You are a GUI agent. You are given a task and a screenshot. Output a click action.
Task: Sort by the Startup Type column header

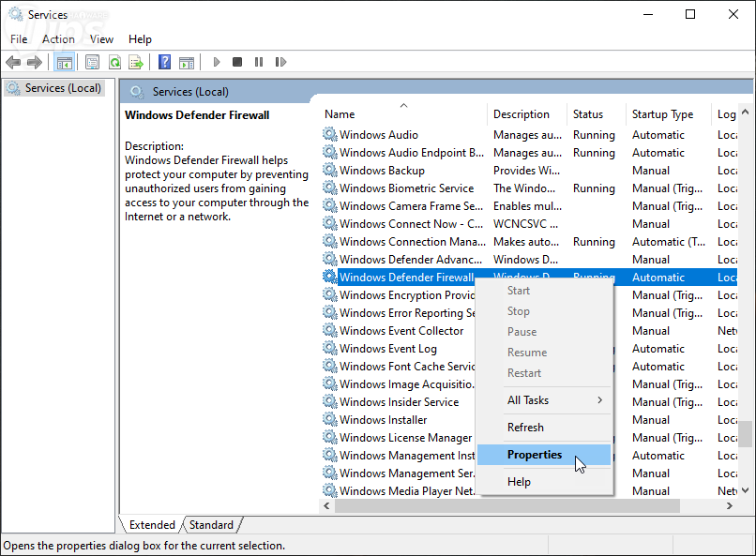(662, 114)
